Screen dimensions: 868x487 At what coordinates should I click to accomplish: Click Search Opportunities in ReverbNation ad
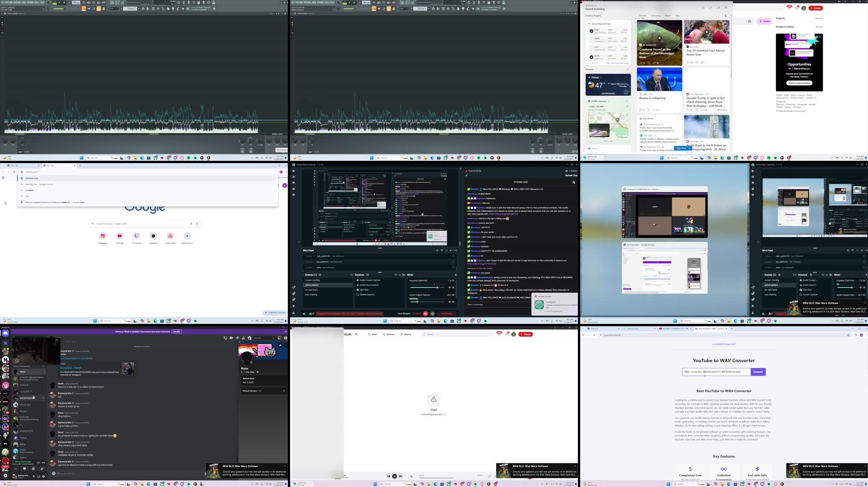[799, 83]
